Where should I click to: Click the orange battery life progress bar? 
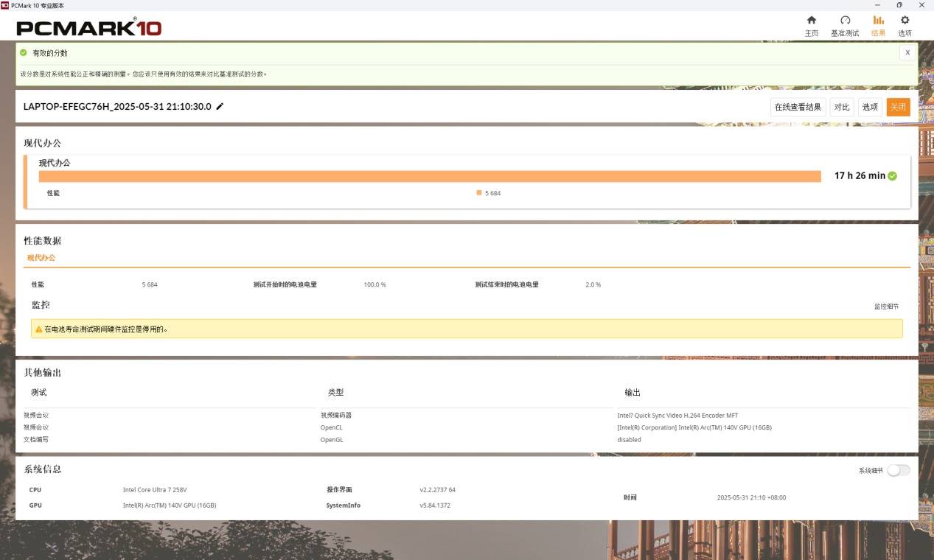pos(430,176)
